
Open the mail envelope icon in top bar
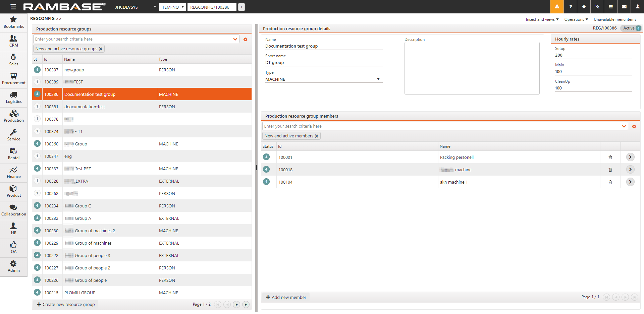(x=624, y=7)
